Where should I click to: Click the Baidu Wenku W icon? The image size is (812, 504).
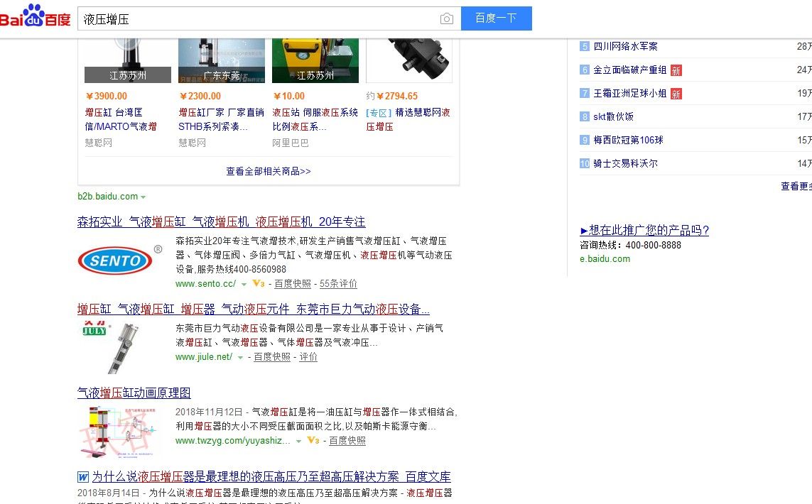coord(83,476)
